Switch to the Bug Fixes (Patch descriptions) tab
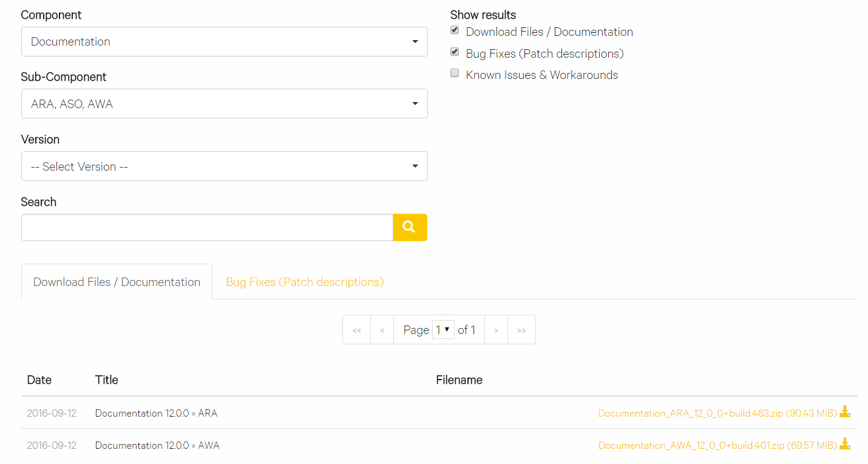 tap(304, 282)
